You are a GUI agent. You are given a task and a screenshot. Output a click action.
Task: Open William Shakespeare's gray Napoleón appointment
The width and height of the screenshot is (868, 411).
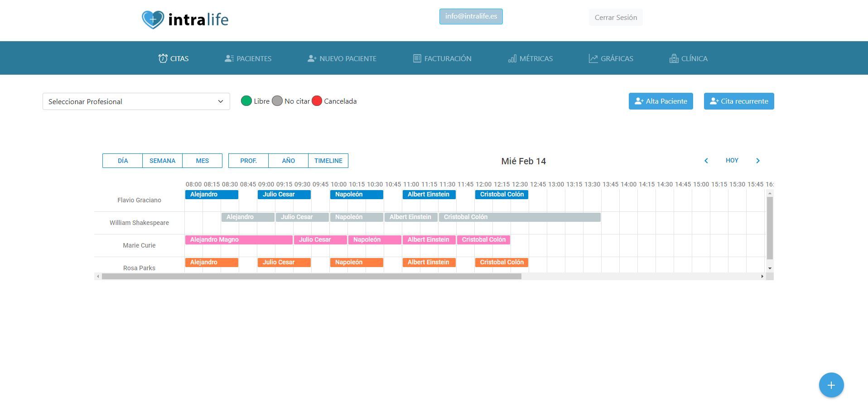click(x=357, y=217)
